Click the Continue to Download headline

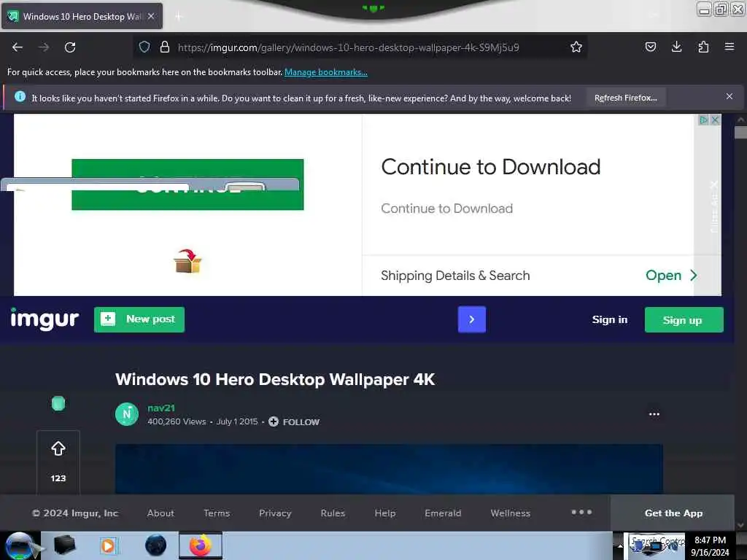coord(491,167)
